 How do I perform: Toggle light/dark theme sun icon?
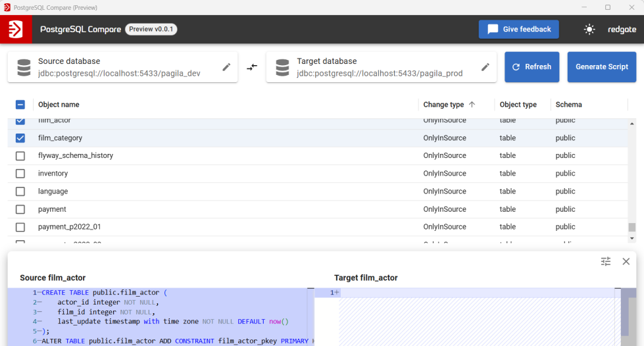pos(589,29)
